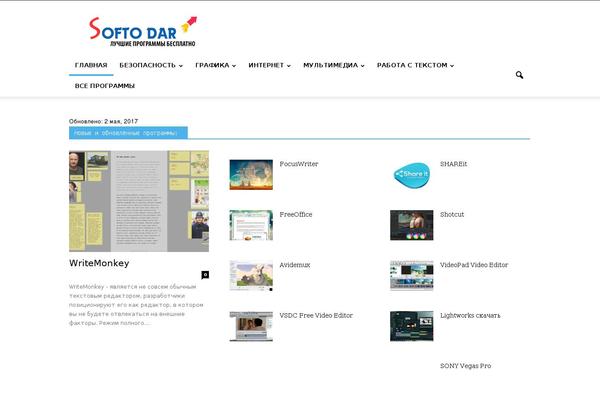Open the WriteMonkey article title

point(99,263)
